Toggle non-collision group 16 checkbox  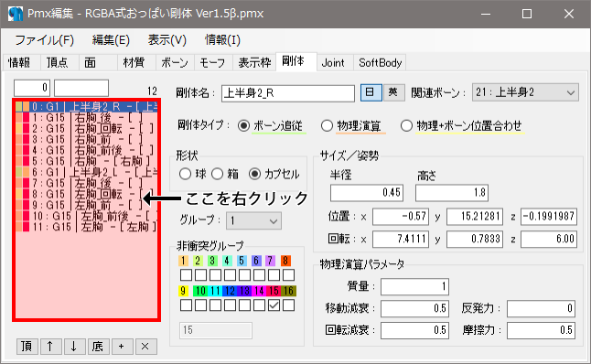(289, 305)
